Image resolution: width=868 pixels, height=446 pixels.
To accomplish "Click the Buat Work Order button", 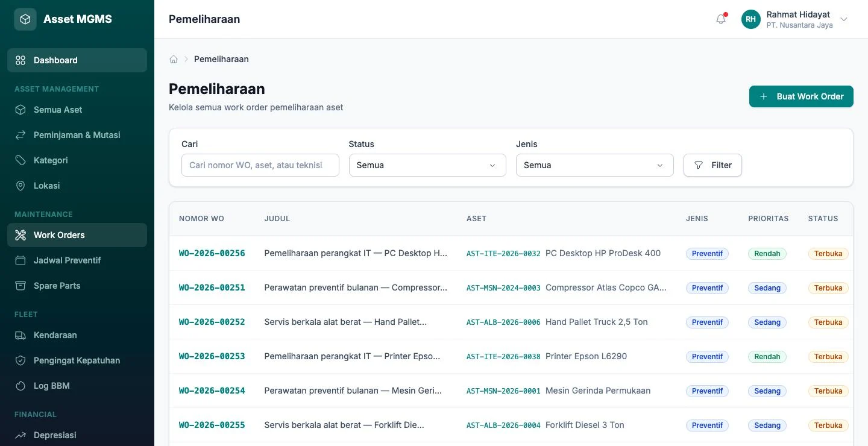I will [801, 96].
